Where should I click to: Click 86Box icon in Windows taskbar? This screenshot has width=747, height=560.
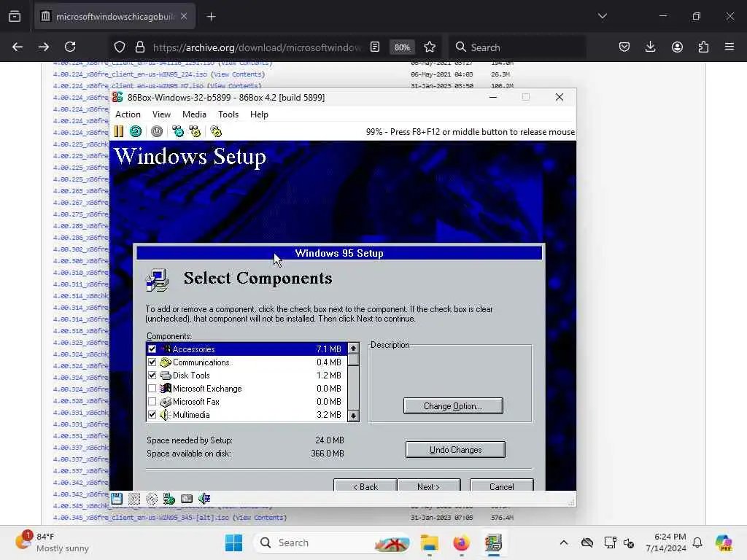tap(494, 542)
